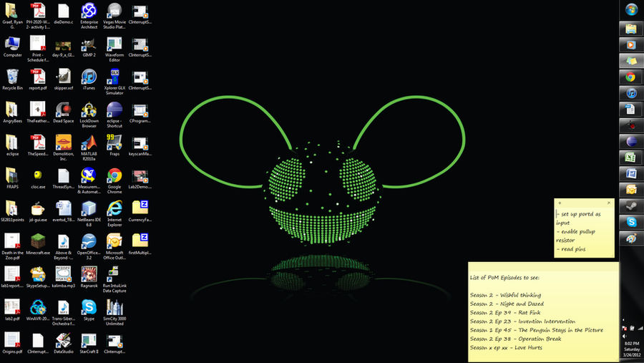Open Outlook from the taskbar
This screenshot has height=363, width=644.
pos(631,190)
